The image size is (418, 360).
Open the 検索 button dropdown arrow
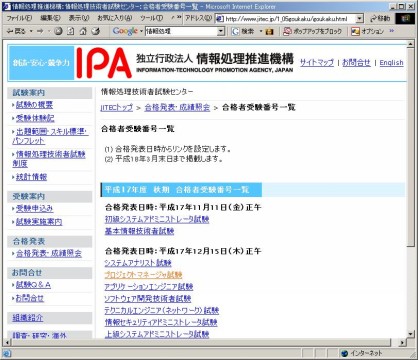click(x=261, y=31)
